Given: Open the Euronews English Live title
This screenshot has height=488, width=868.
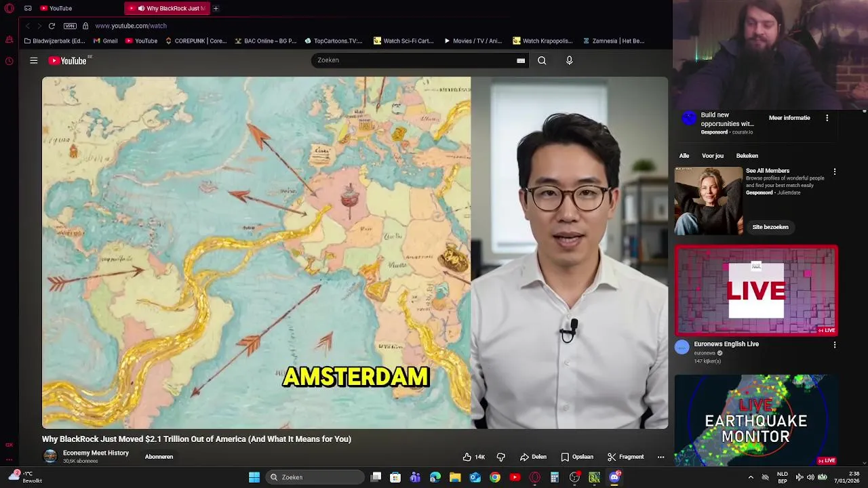Looking at the screenshot, I should pyautogui.click(x=726, y=344).
